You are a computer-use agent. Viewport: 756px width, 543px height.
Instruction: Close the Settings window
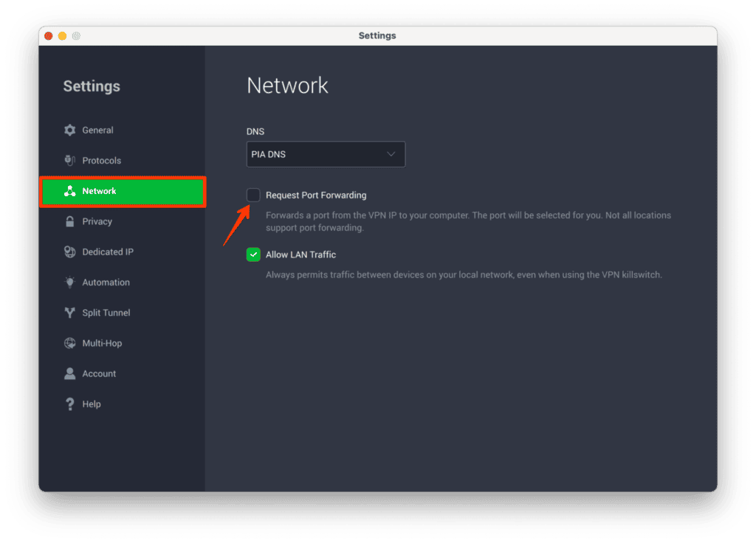[x=49, y=35]
